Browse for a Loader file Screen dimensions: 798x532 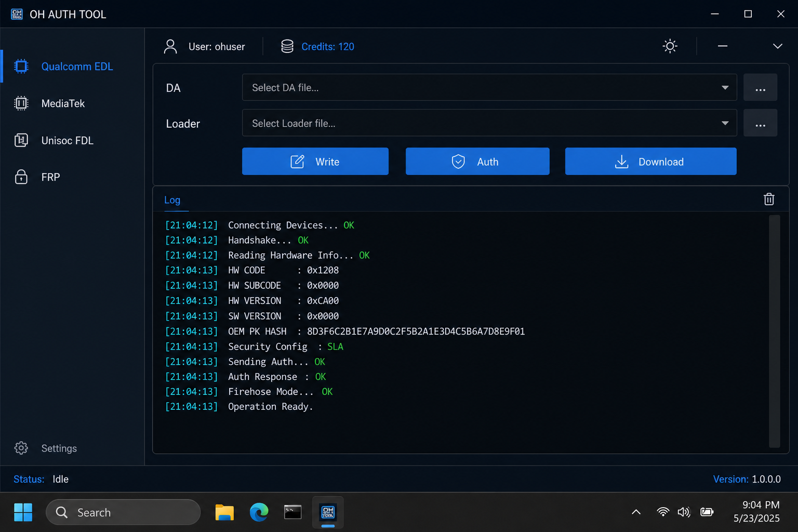point(761,123)
